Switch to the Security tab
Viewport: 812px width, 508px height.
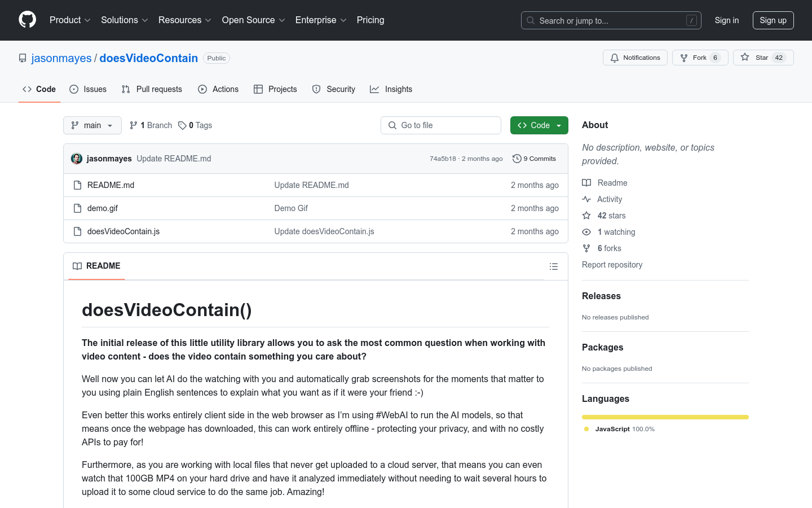click(x=334, y=89)
